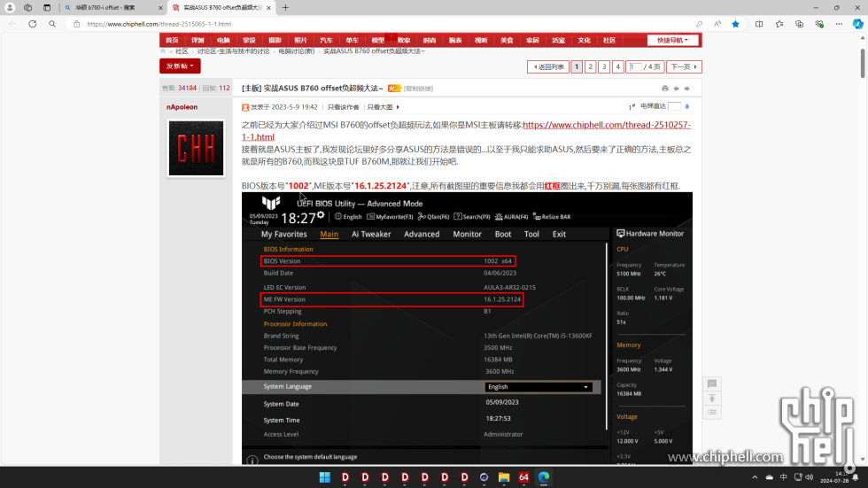Image resolution: width=868 pixels, height=488 pixels.
Task: Open the notification bell in taskbar
Action: tap(856, 477)
